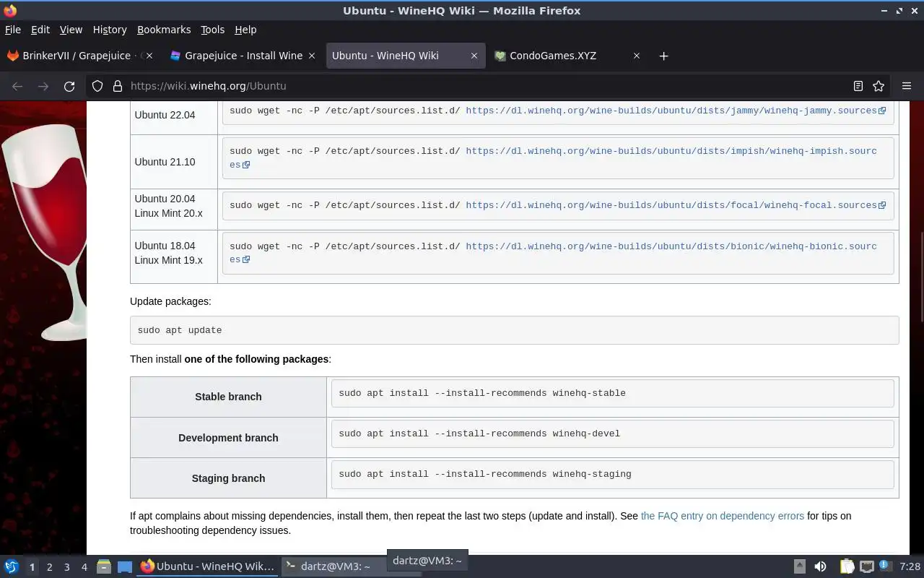The height and width of the screenshot is (578, 924).
Task: Bookmark this page with the star icon
Action: pos(879,86)
